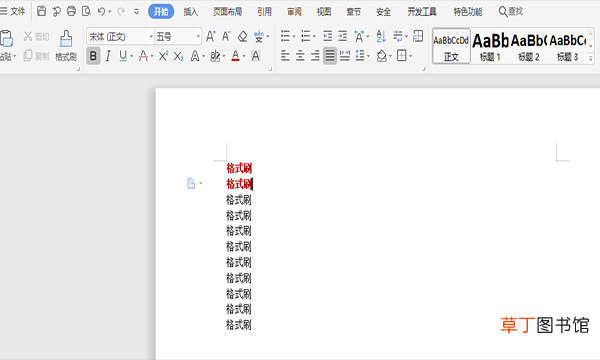Screen dimensions: 600x360
Task: Click the Decrease Indent icon
Action: (328, 36)
